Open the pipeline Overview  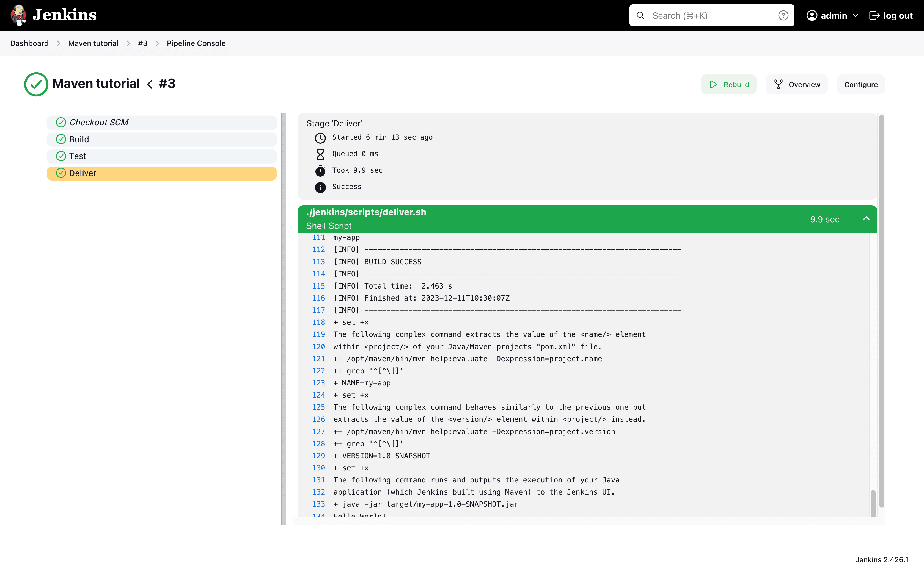797,84
